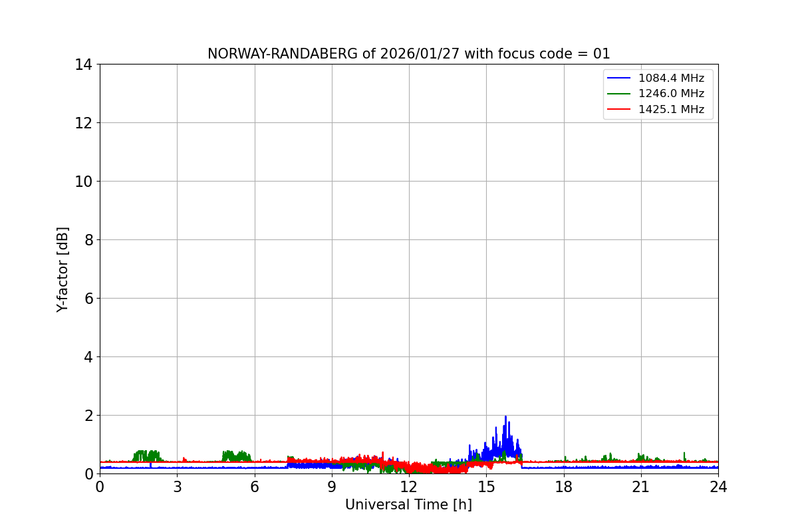Click x-axis tick label 21
Screen dimensions: 798x532
pyautogui.click(x=641, y=487)
